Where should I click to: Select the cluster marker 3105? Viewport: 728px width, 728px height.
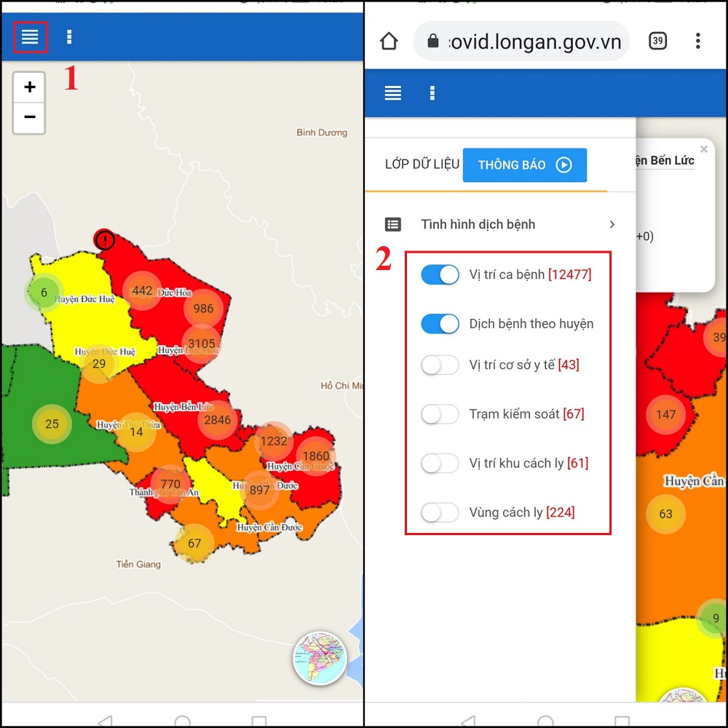tap(201, 344)
